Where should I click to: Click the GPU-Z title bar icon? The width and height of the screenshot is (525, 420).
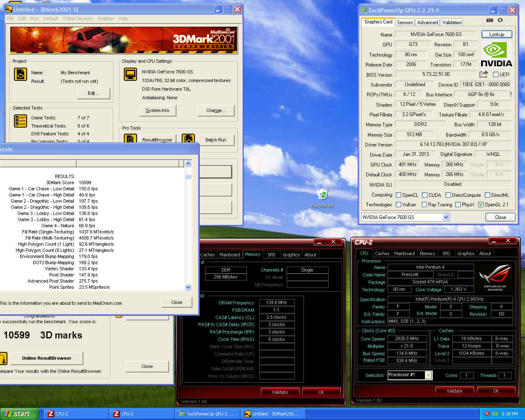click(363, 10)
